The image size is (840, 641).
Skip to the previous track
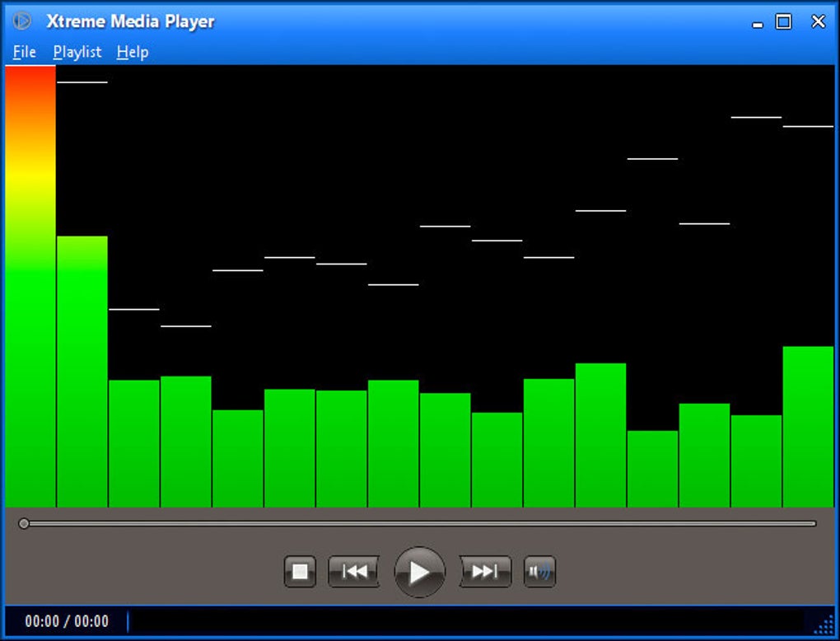tap(353, 572)
